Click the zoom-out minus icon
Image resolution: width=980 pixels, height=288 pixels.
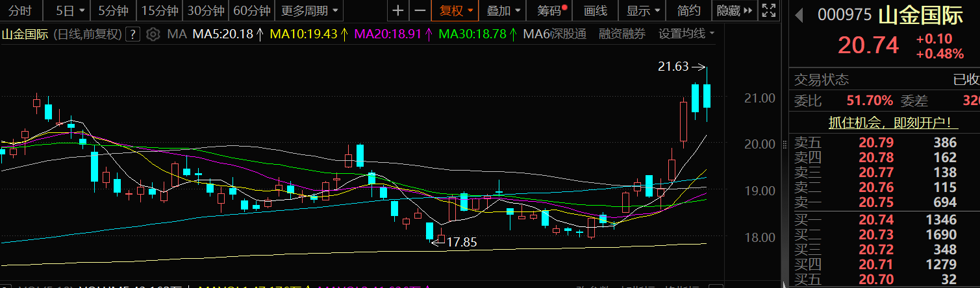pyautogui.click(x=420, y=10)
